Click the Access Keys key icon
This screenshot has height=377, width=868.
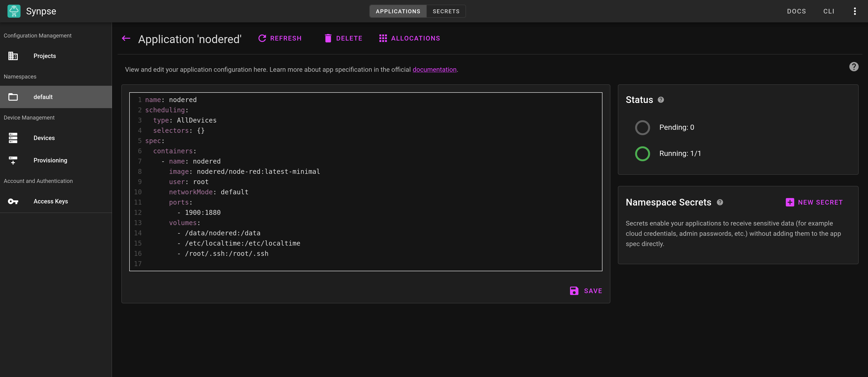13,201
